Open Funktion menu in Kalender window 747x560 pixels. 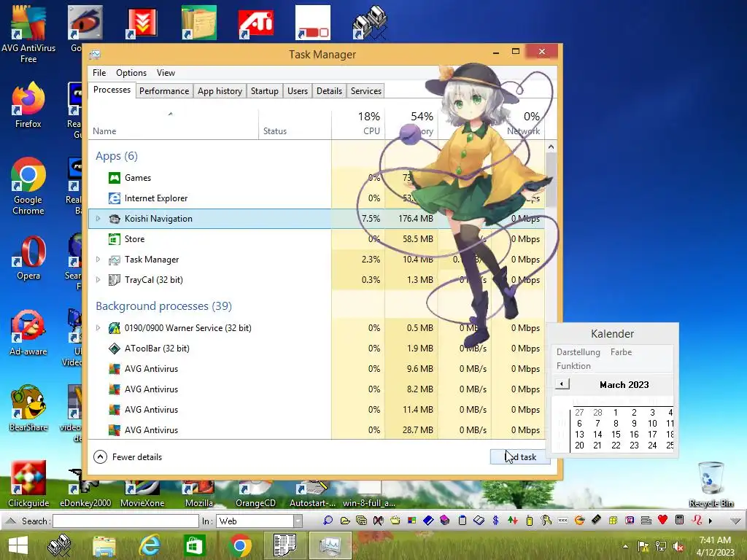(x=573, y=366)
